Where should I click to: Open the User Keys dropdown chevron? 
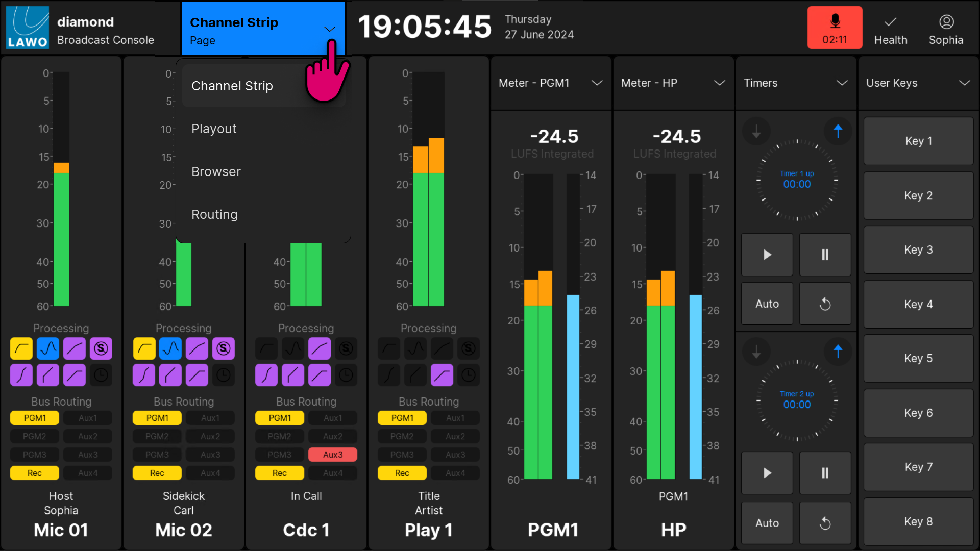(x=964, y=83)
